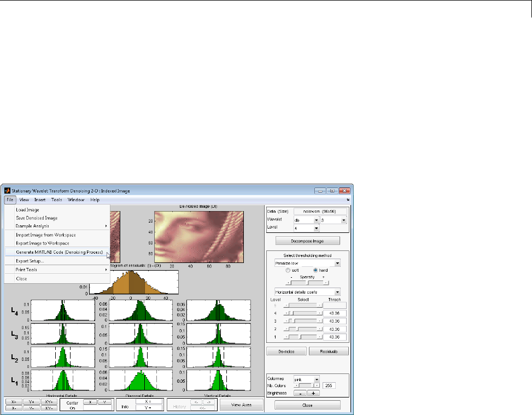The width and height of the screenshot is (532, 415).
Task: Toggle the Center On X button
Action: 90,402
